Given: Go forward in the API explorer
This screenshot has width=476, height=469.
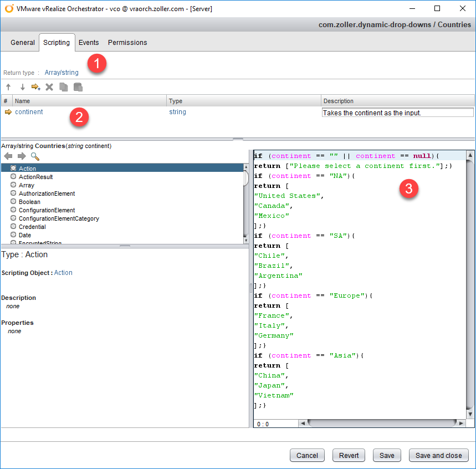Looking at the screenshot, I should point(22,156).
